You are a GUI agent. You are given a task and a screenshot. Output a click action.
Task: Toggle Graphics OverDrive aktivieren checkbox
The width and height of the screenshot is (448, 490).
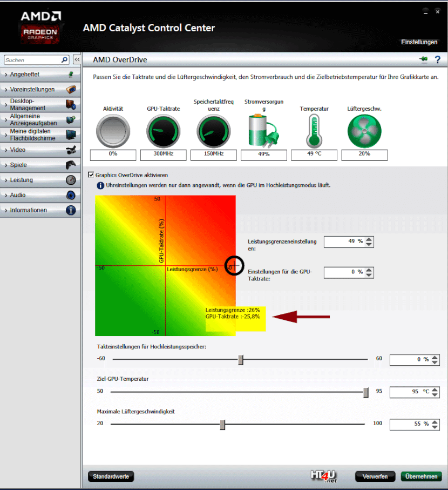tap(91, 174)
